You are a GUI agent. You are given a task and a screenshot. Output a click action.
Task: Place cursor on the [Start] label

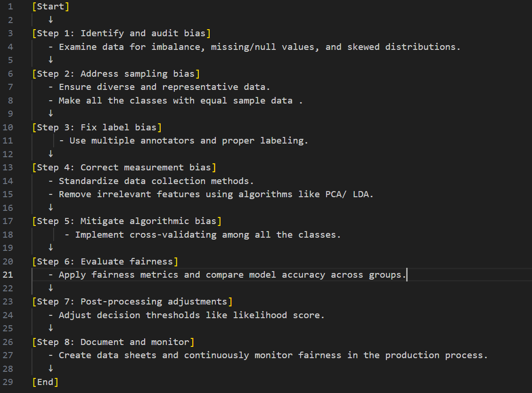[x=50, y=7]
